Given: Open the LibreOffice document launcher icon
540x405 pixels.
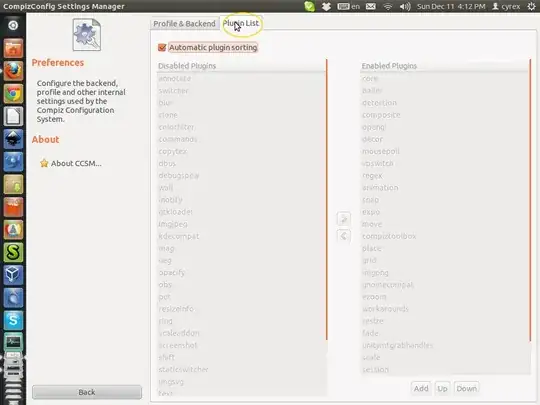Looking at the screenshot, I should [13, 116].
